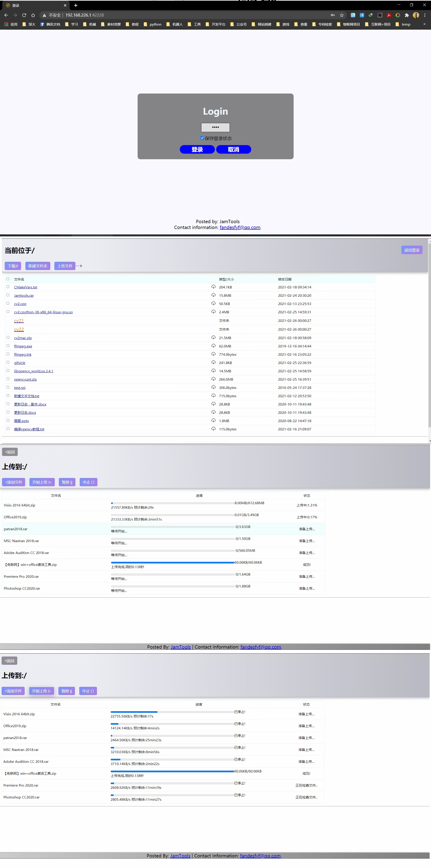Click the download cloud icon for opencvunt.zip
Viewport: 431px width, 868px height.
[x=213, y=379]
